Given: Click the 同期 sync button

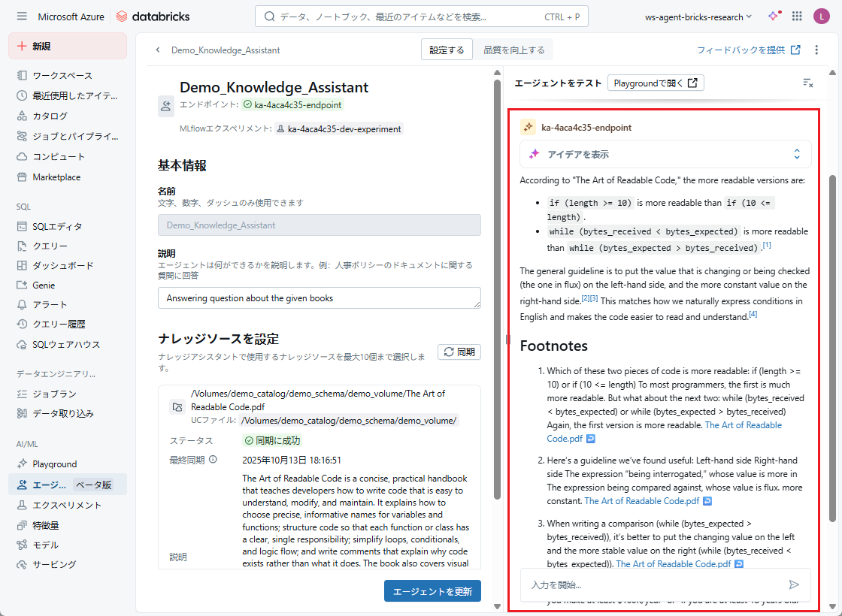Looking at the screenshot, I should coord(459,352).
